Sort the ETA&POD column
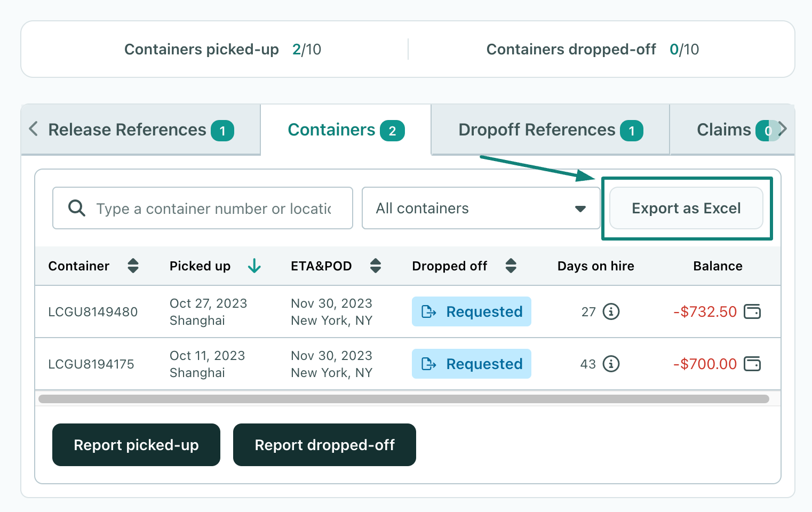Image resolution: width=812 pixels, height=512 pixels. [376, 266]
